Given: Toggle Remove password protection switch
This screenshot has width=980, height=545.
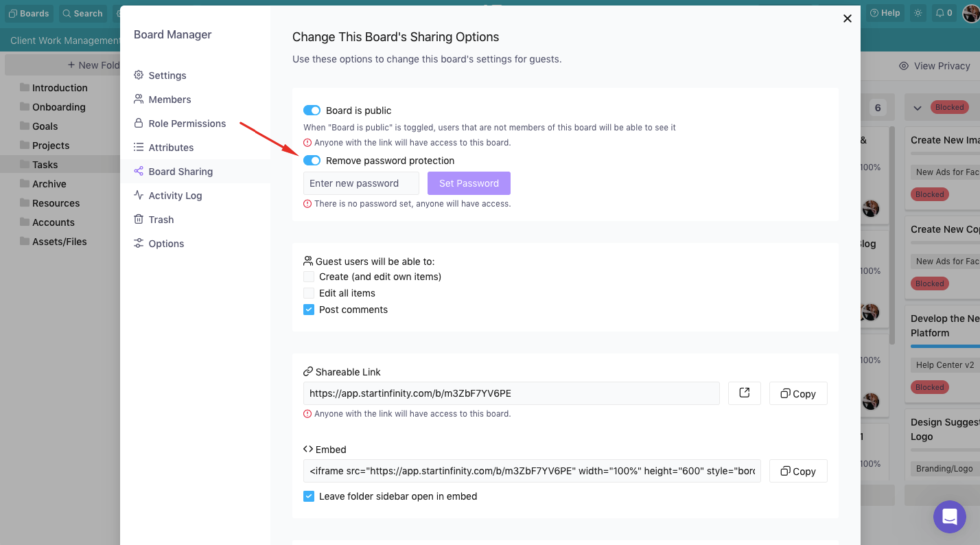Looking at the screenshot, I should 312,161.
